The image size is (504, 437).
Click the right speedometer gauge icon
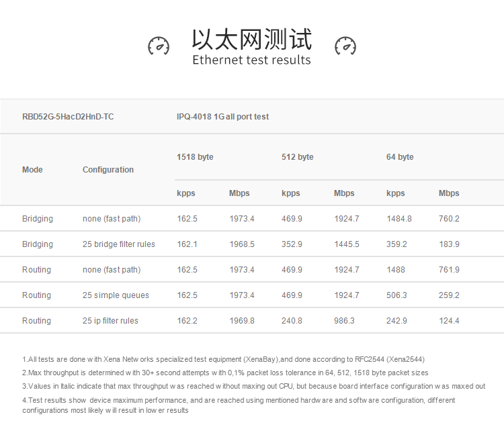click(345, 46)
